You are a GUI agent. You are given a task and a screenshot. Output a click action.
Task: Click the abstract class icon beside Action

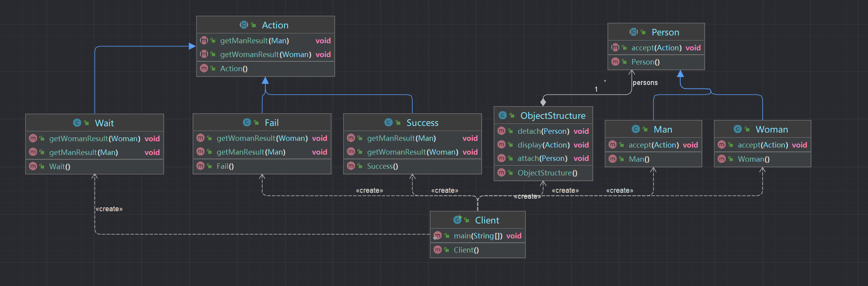244,25
